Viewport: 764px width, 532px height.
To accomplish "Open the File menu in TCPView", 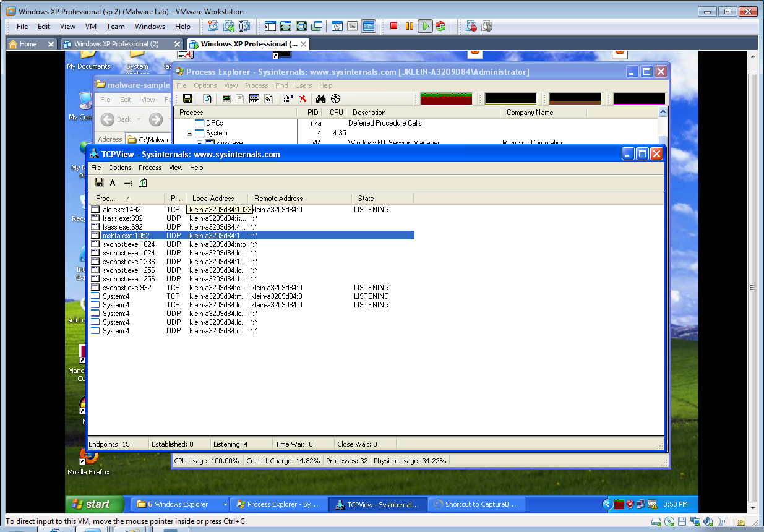I will click(96, 168).
